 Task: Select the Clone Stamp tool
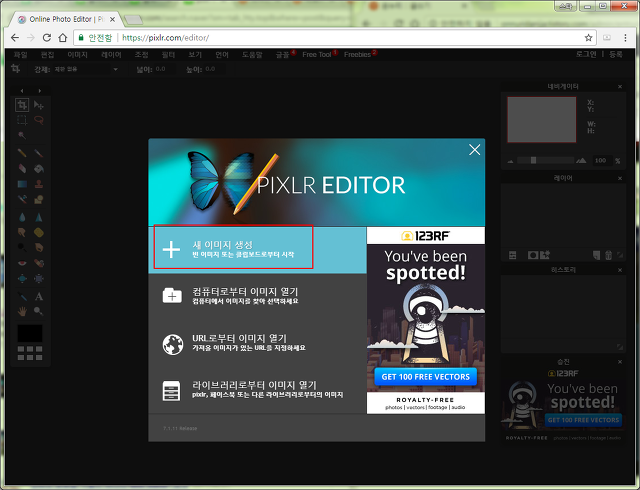pos(39,184)
